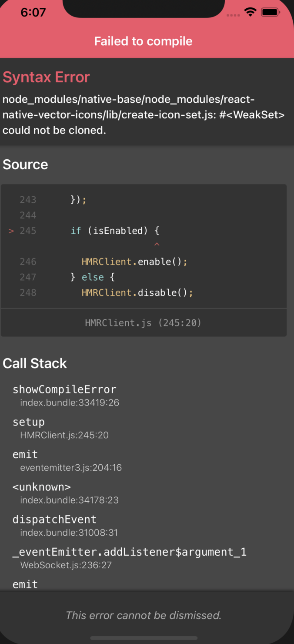Tap the line 245 'if (isEnabled)' code
This screenshot has height=644, width=294.
[x=115, y=231]
